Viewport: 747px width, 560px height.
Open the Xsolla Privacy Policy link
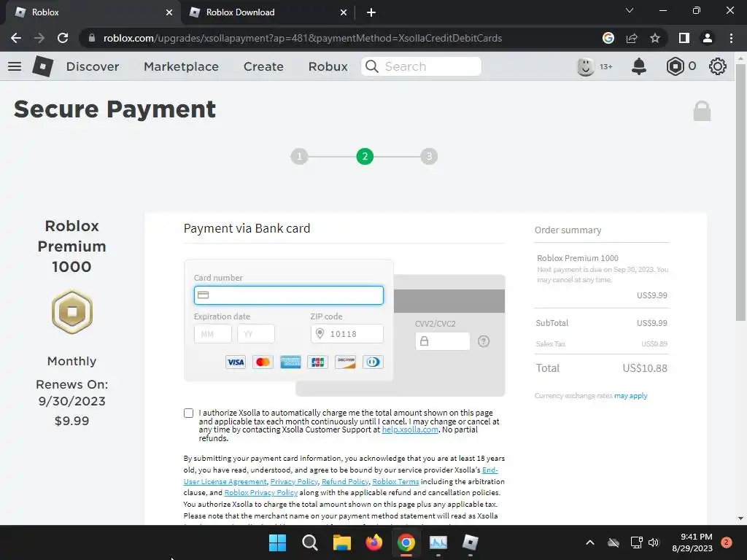pos(294,481)
